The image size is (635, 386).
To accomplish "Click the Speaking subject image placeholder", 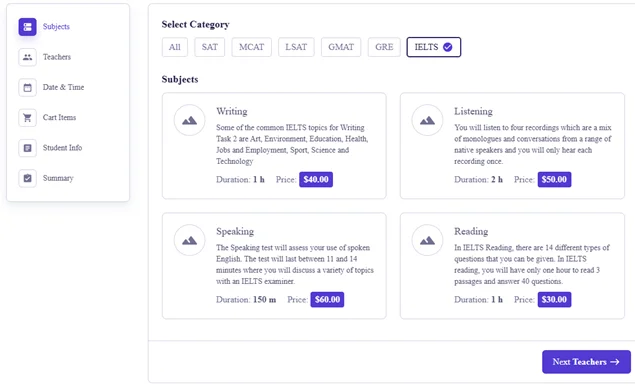I will tap(190, 240).
